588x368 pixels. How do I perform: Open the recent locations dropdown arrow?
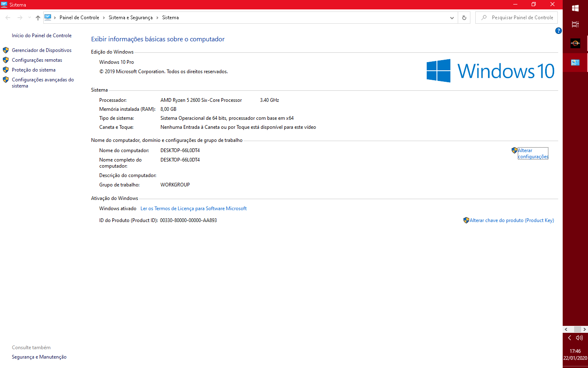click(29, 18)
